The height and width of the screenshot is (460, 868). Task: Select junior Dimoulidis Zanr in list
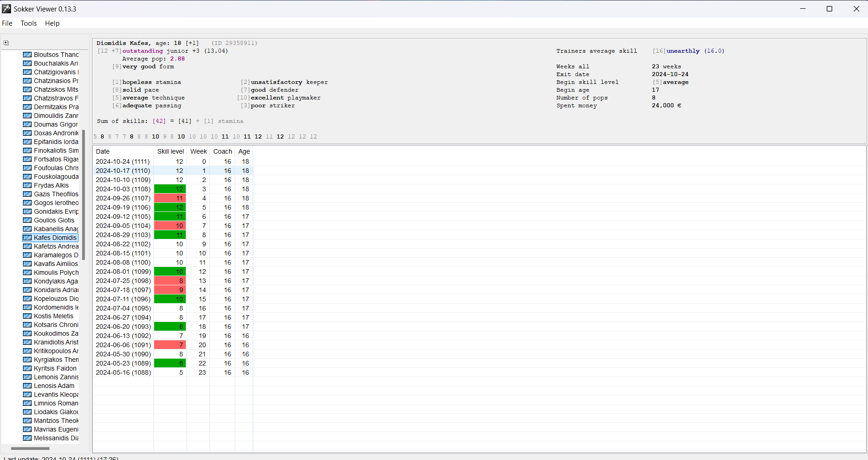tap(56, 116)
